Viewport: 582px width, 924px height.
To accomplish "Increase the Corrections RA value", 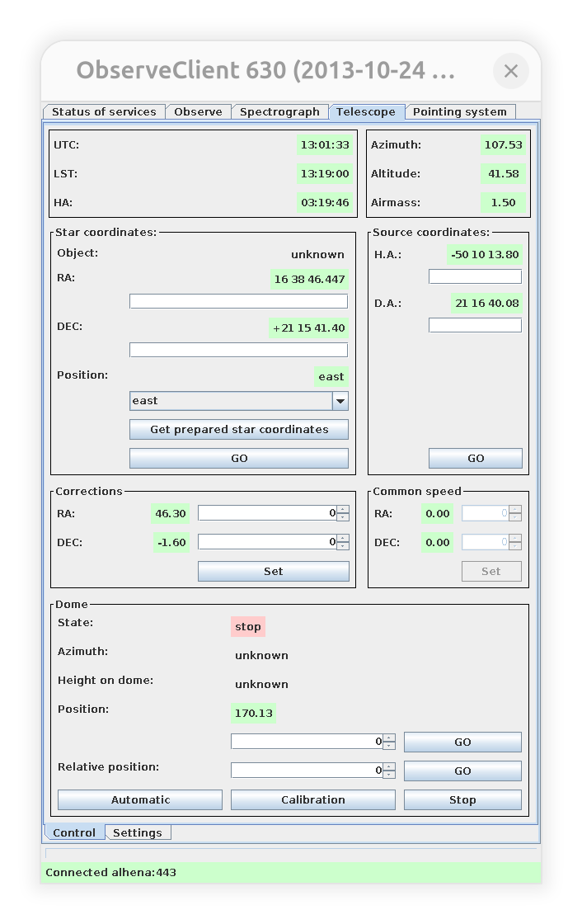I will [x=343, y=509].
